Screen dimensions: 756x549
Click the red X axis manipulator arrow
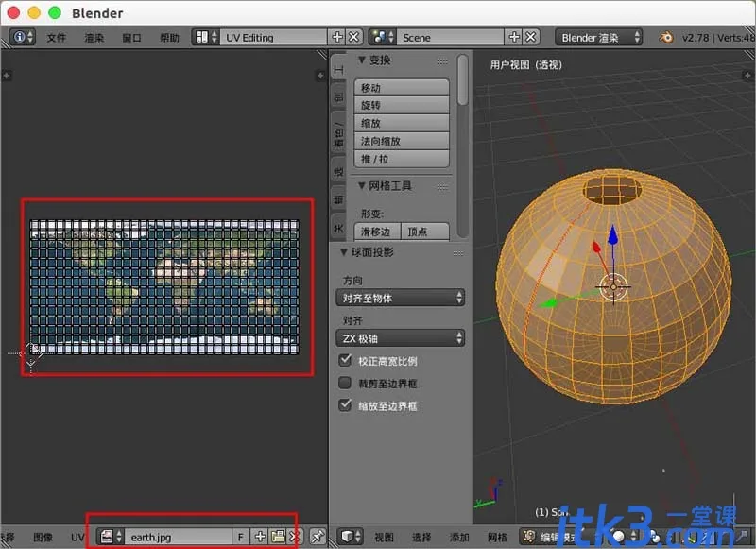[x=596, y=247]
